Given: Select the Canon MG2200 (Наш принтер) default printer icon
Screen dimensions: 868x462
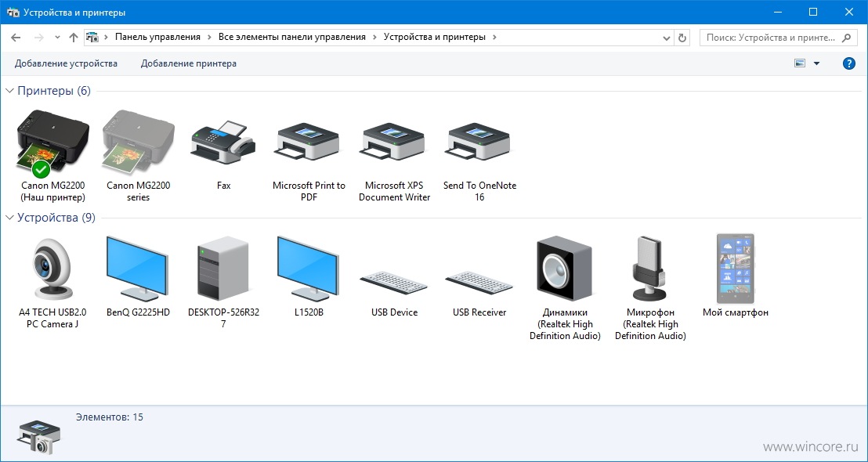Looking at the screenshot, I should (53, 143).
